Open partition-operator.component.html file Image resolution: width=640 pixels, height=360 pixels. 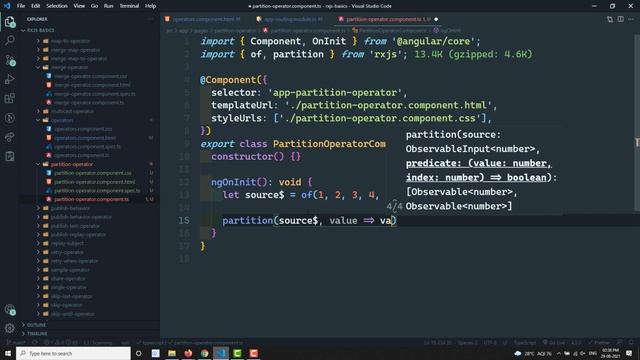point(94,182)
